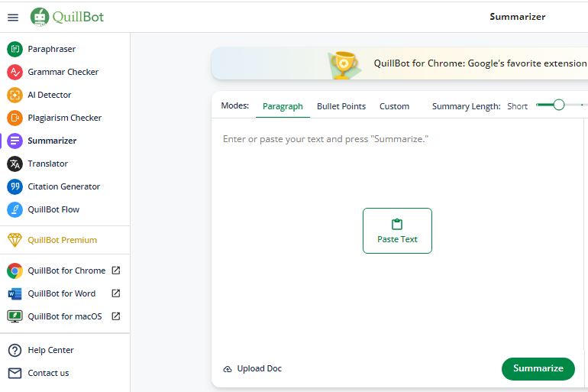Open Grammar Checker from the sidebar
This screenshot has height=392, width=588.
[x=63, y=72]
